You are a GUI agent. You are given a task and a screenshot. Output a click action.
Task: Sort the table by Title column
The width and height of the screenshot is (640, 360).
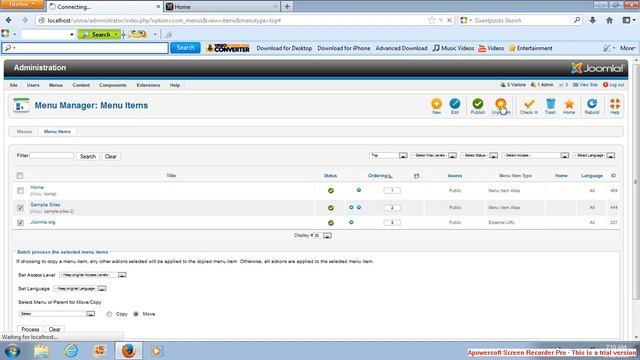pos(171,176)
